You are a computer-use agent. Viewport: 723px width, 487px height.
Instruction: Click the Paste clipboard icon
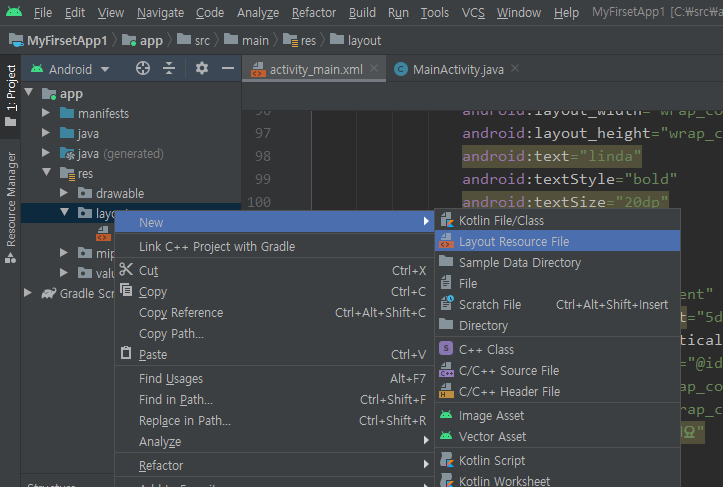coord(126,353)
